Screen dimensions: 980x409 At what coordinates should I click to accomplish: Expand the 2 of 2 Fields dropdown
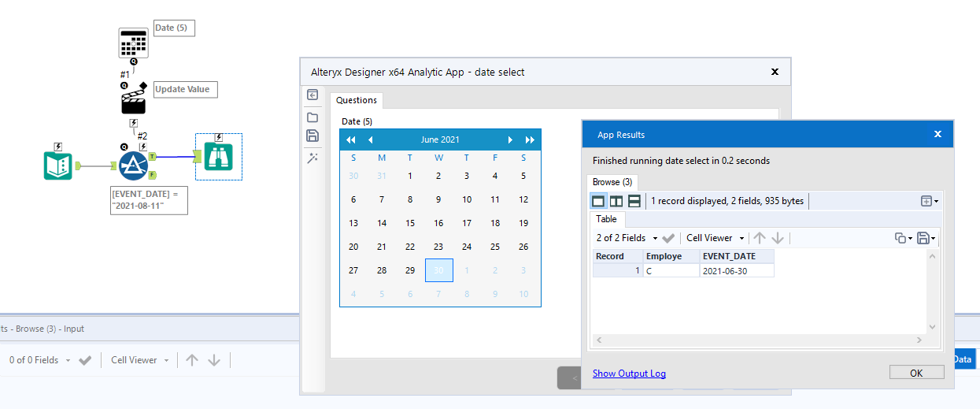[x=627, y=238]
